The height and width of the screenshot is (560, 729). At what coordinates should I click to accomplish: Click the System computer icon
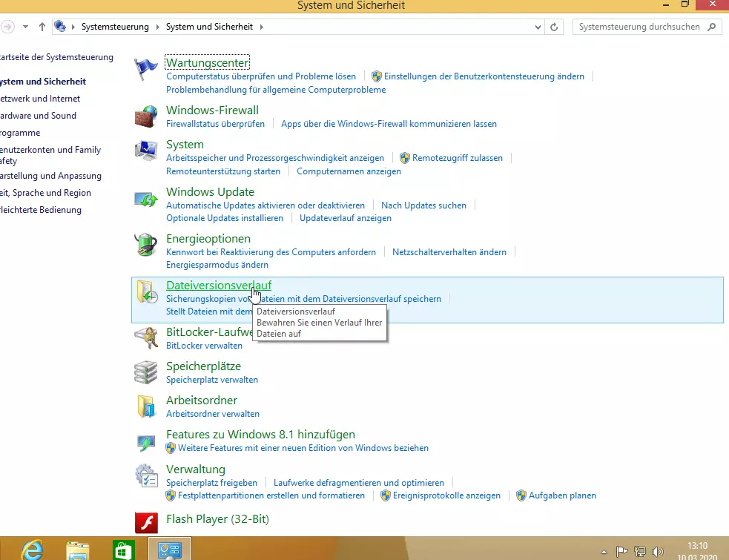click(x=146, y=151)
